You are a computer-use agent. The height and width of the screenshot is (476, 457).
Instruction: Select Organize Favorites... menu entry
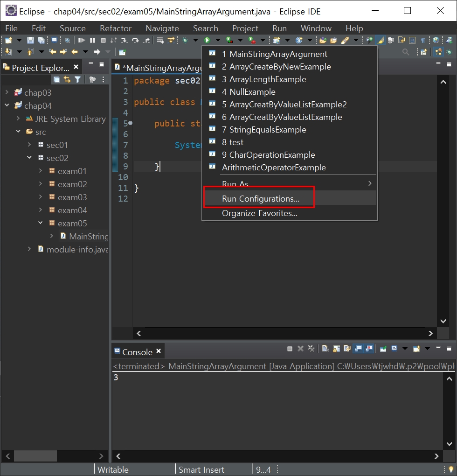289,213
